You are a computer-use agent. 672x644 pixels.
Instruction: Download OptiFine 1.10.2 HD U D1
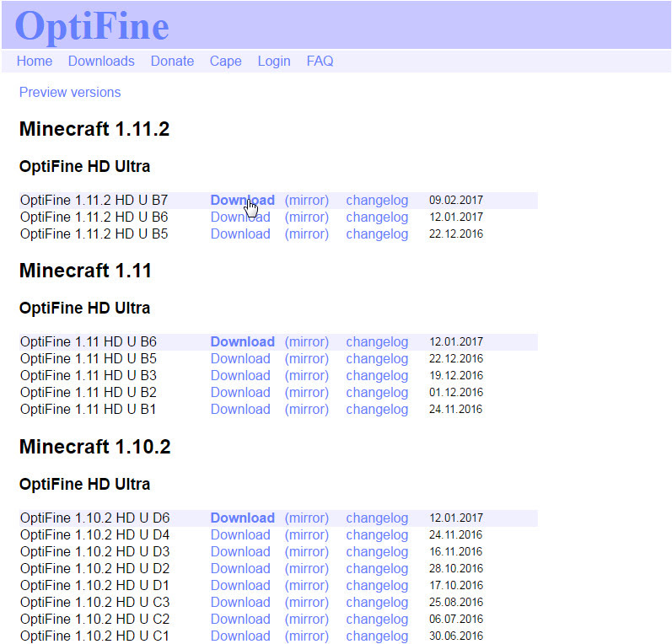pos(240,585)
